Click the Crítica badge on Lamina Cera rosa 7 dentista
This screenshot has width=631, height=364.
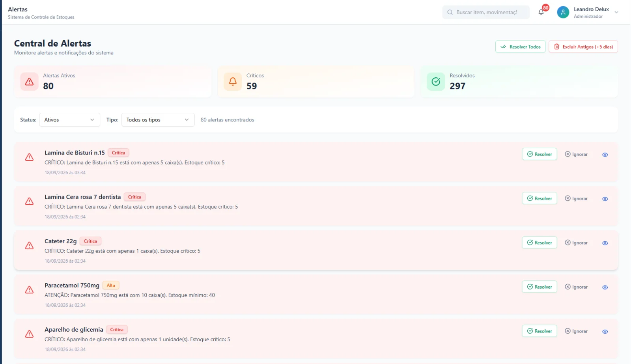coord(134,197)
